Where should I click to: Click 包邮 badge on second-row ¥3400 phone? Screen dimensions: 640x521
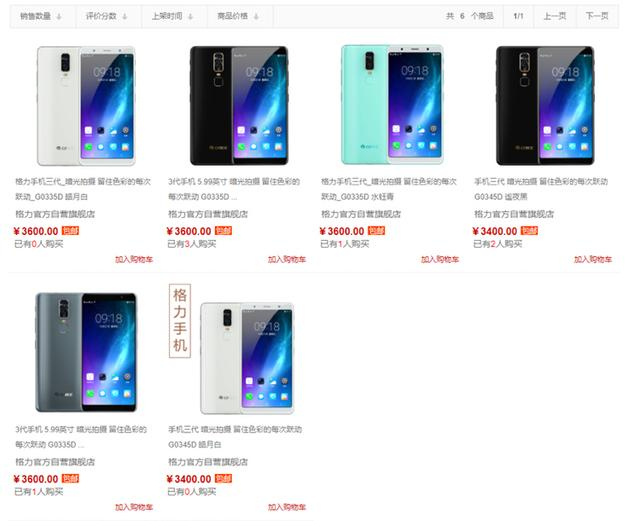223,479
